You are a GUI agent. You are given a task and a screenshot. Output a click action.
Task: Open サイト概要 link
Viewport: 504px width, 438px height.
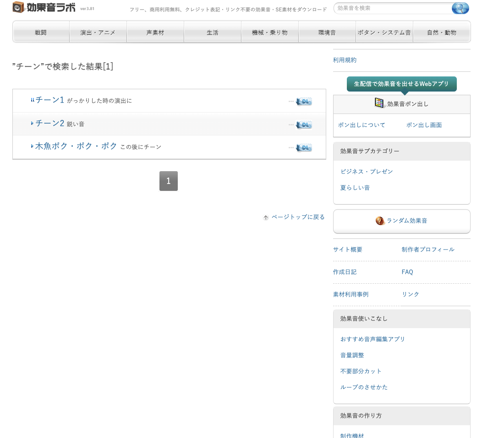[x=347, y=249]
